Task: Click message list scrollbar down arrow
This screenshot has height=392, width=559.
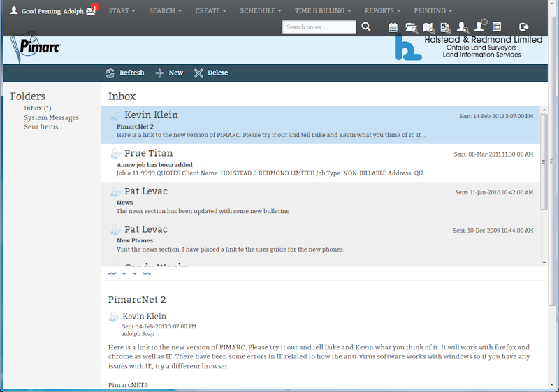Action: click(x=544, y=263)
